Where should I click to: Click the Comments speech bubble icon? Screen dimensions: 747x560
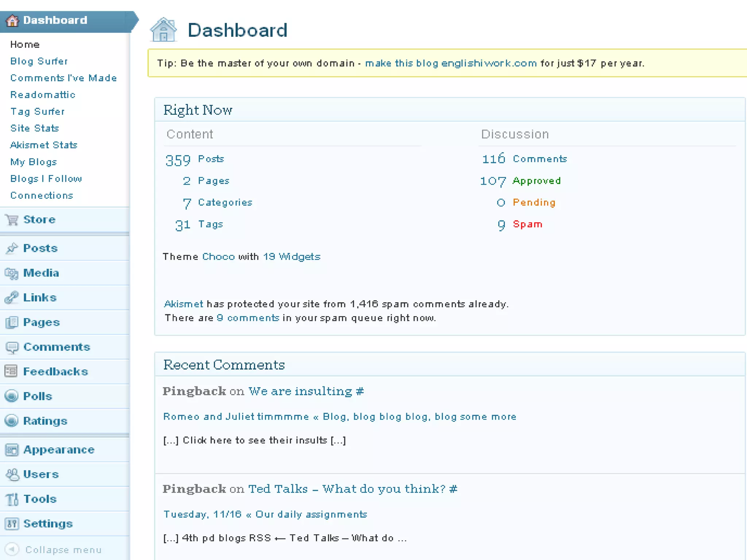(12, 347)
